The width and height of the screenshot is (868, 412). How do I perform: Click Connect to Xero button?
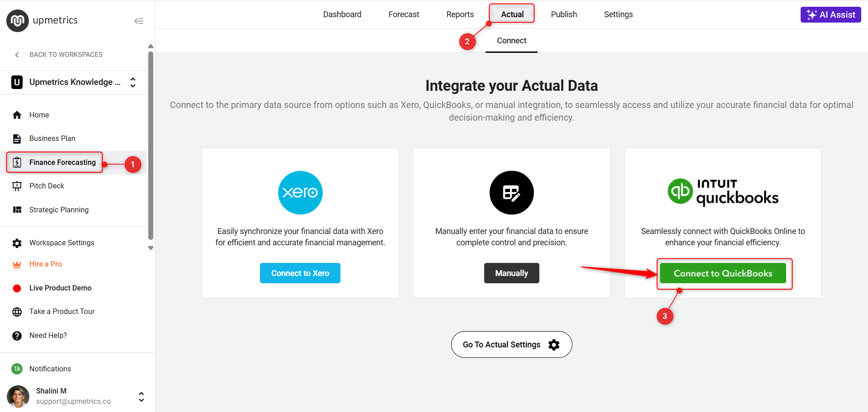(x=300, y=273)
